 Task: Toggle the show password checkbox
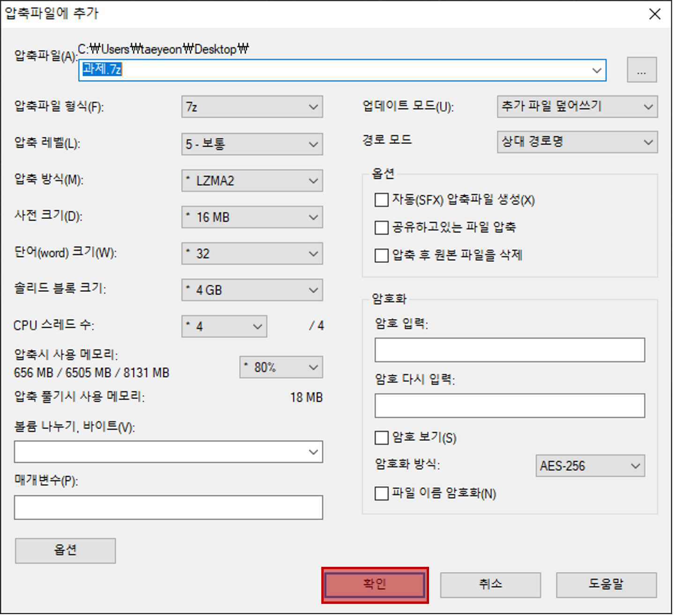381,438
